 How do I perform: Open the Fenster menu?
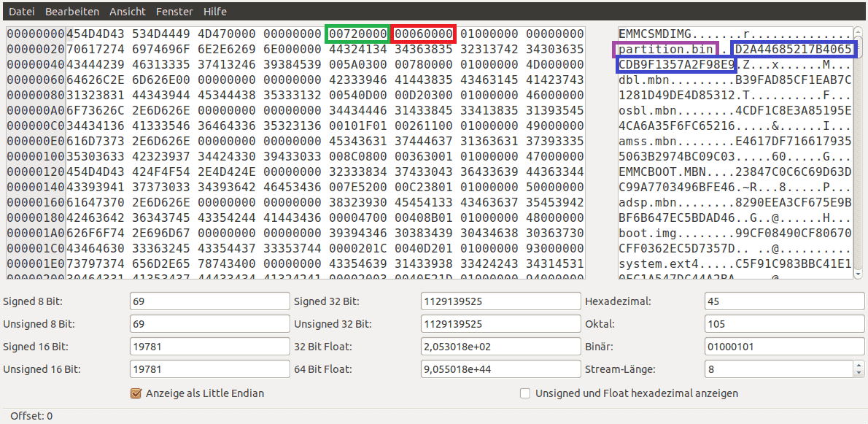[x=174, y=12]
